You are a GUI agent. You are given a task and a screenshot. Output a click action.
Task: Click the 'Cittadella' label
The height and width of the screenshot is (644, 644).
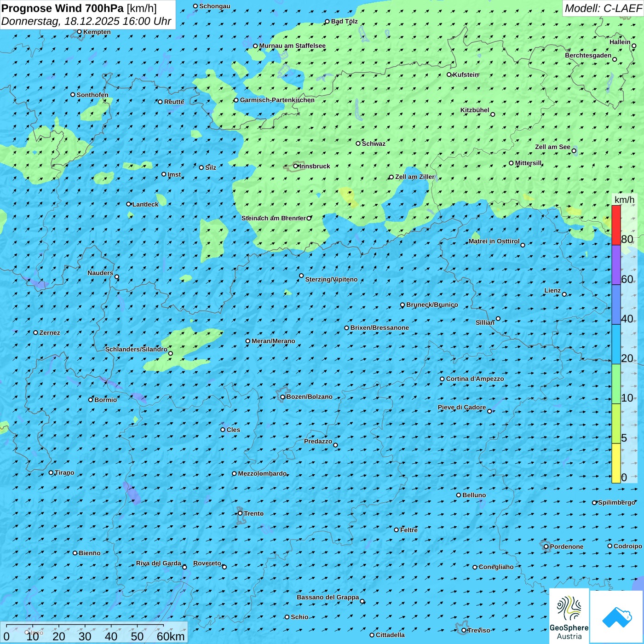pyautogui.click(x=390, y=635)
